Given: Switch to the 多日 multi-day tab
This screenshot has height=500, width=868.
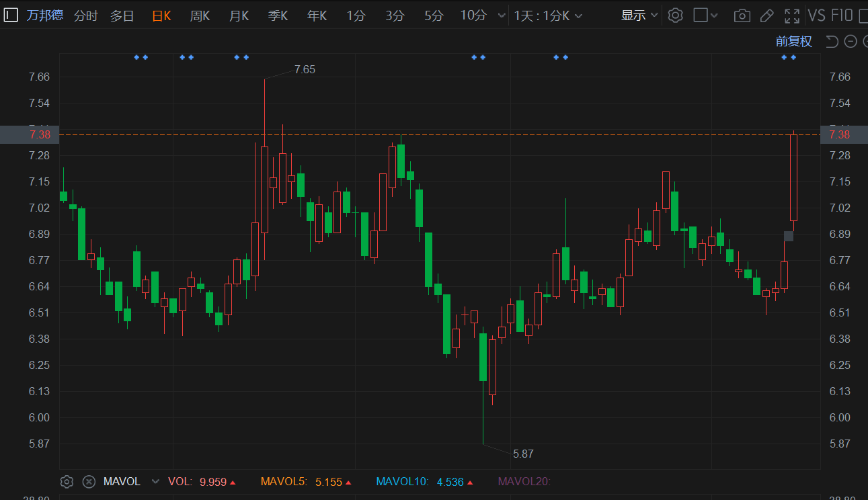Looking at the screenshot, I should [122, 15].
